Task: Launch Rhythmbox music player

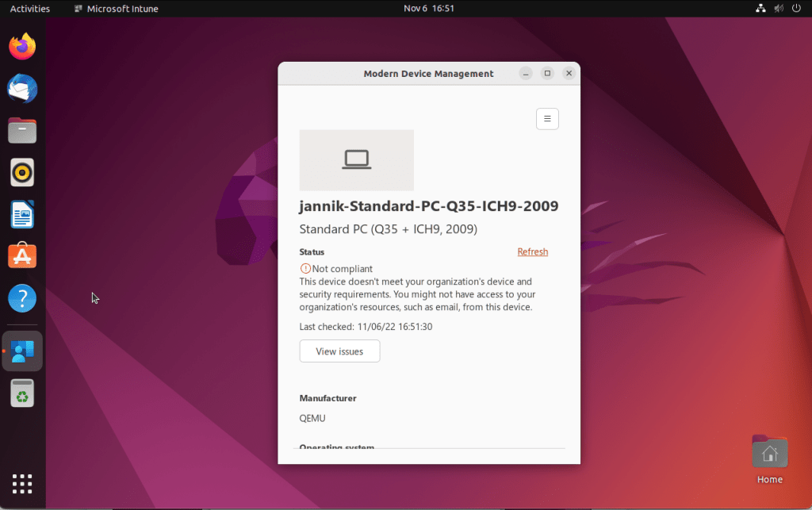Action: [x=22, y=172]
